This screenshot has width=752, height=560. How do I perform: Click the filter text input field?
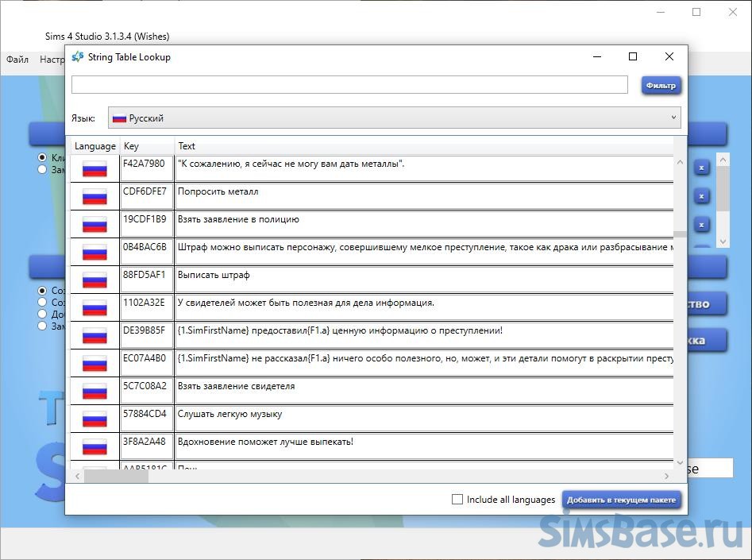click(x=349, y=85)
